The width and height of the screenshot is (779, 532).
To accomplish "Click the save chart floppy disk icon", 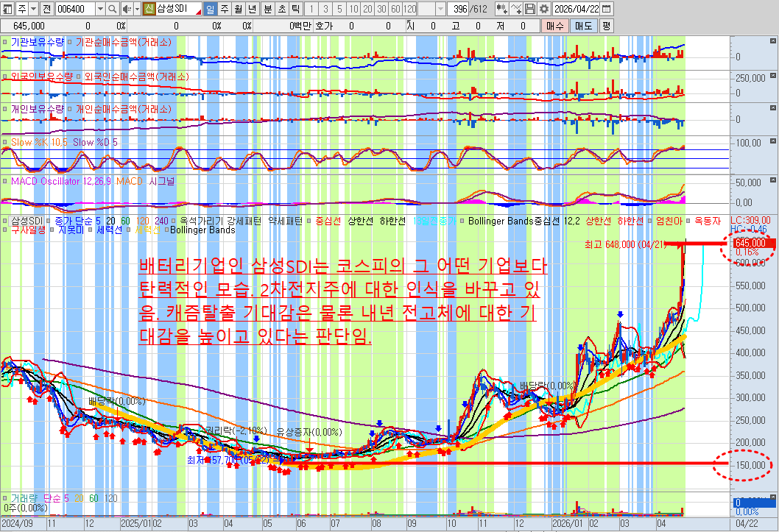I will 530,9.
